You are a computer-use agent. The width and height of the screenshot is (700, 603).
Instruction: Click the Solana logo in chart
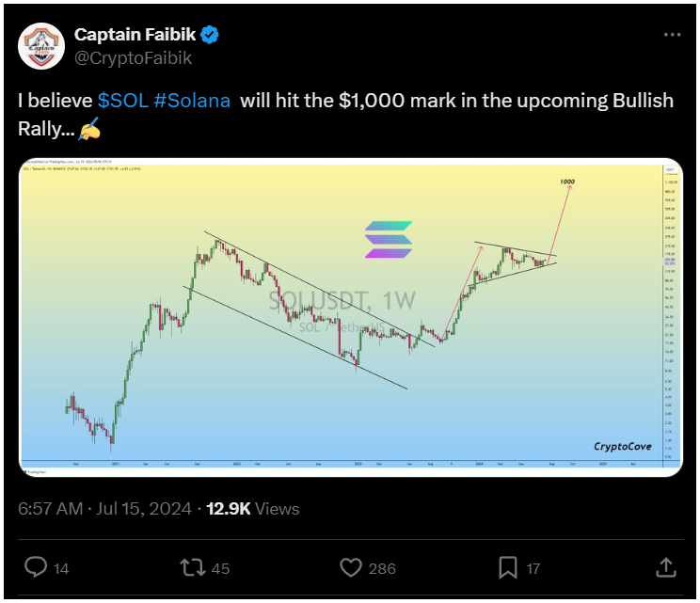pyautogui.click(x=389, y=240)
